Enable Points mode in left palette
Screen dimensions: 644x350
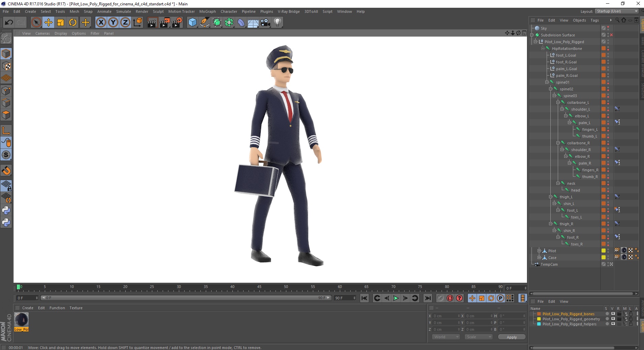point(6,91)
